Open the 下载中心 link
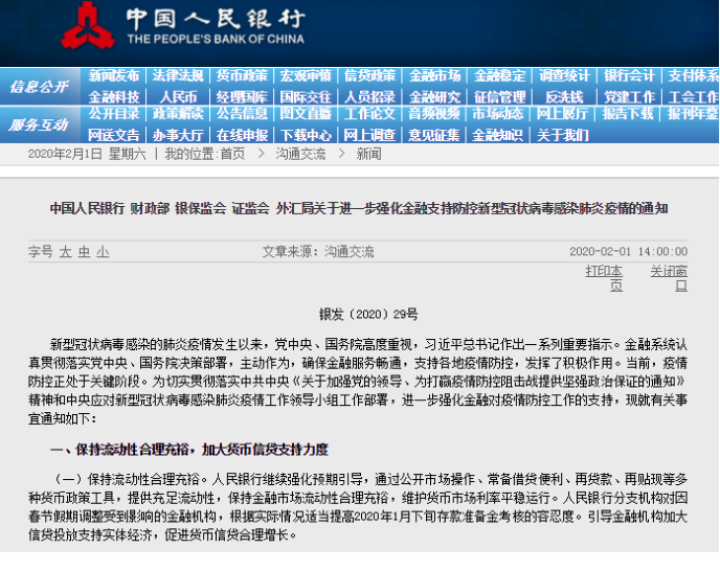The width and height of the screenshot is (720, 571). tap(306, 135)
